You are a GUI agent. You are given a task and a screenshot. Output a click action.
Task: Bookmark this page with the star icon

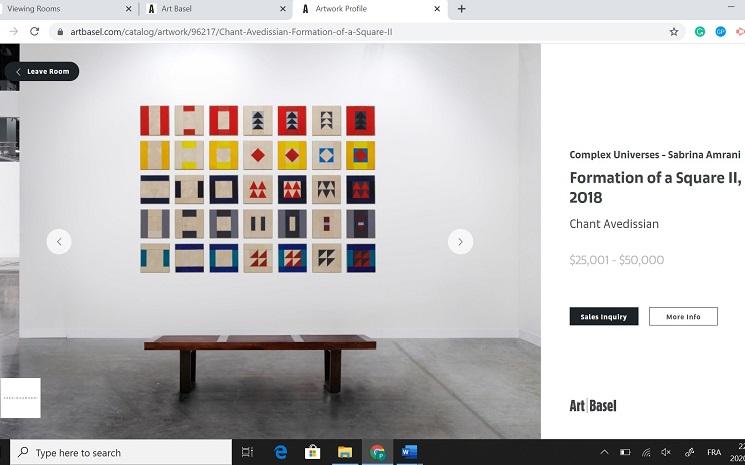coord(674,32)
